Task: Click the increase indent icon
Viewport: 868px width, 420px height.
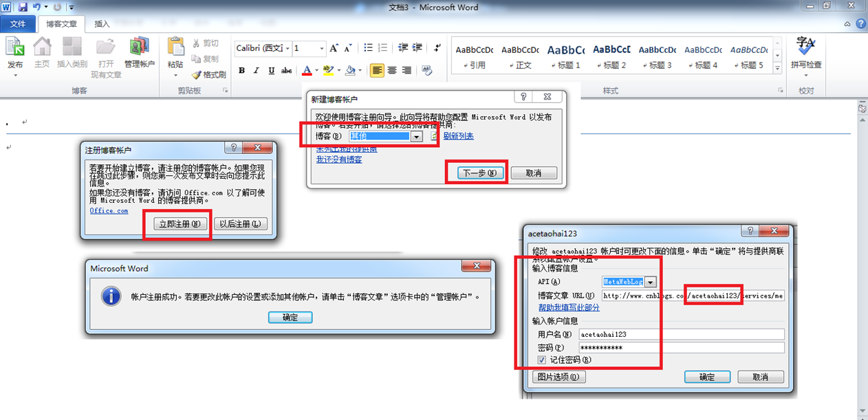Action: pos(418,48)
